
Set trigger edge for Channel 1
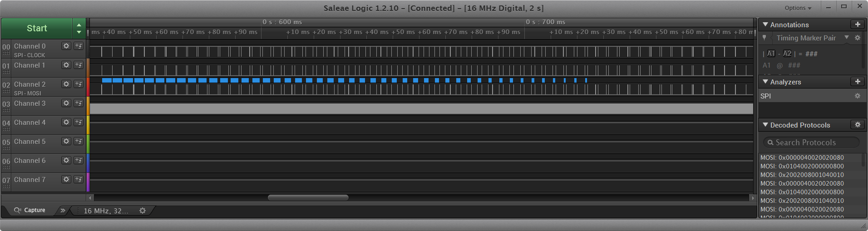pos(79,65)
